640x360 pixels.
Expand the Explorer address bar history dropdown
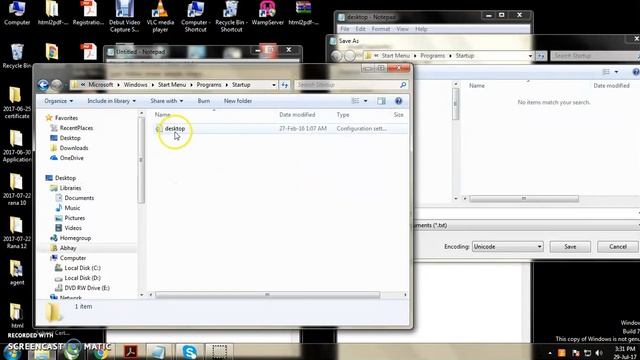[274, 84]
